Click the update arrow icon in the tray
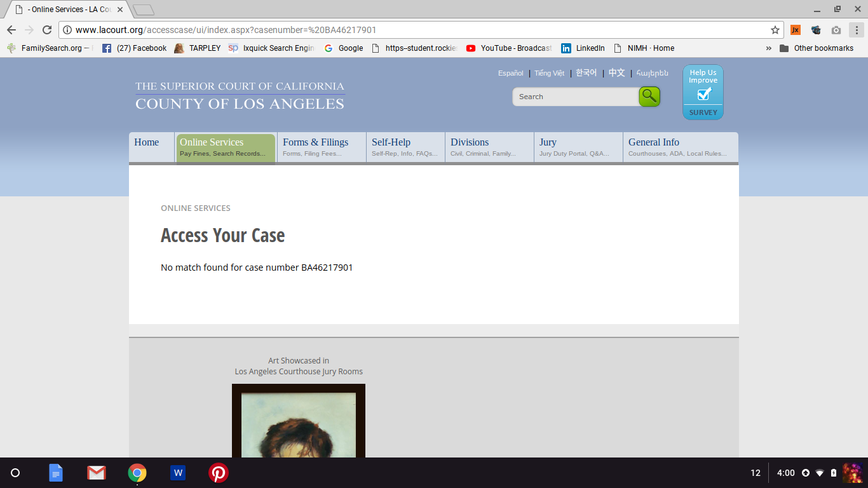The width and height of the screenshot is (868, 488). [x=806, y=473]
